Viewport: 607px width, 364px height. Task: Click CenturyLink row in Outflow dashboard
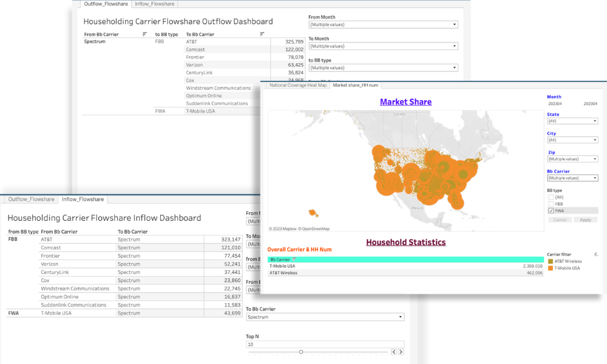[199, 73]
